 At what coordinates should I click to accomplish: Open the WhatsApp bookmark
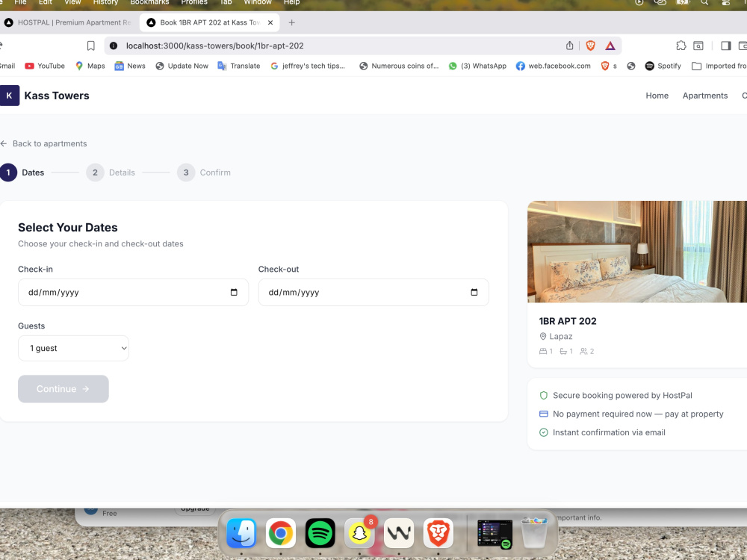[477, 66]
